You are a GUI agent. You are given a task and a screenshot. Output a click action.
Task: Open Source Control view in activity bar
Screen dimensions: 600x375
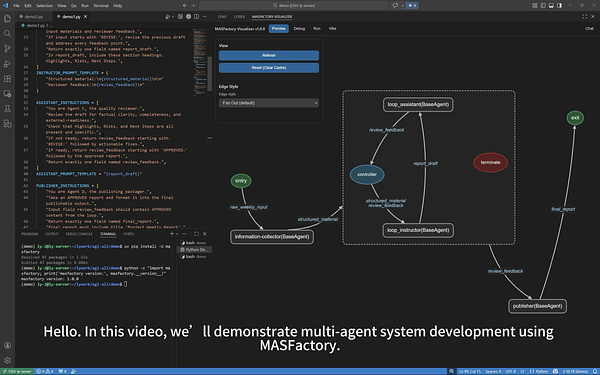click(x=7, y=49)
